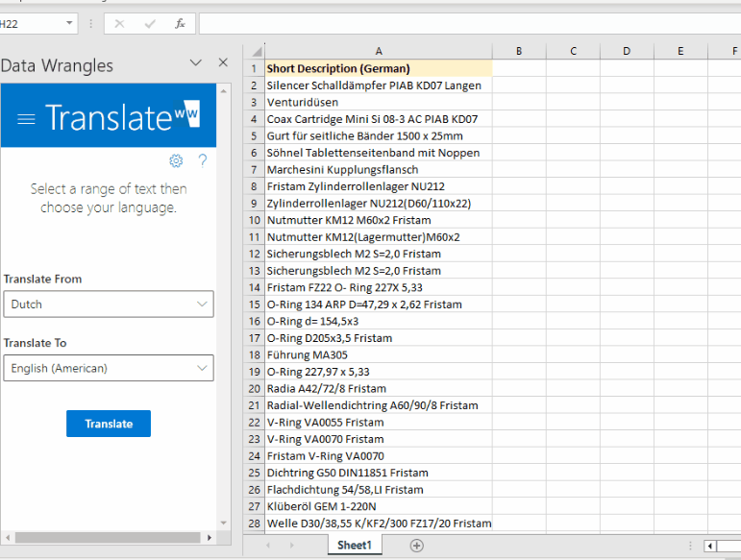Click the Cancel X icon in formula bar
Viewport: 741px width, 560px height.
pos(119,24)
